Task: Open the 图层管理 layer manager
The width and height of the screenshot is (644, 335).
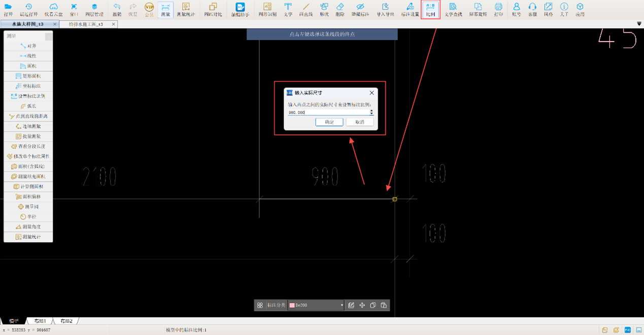Action: 94,9
